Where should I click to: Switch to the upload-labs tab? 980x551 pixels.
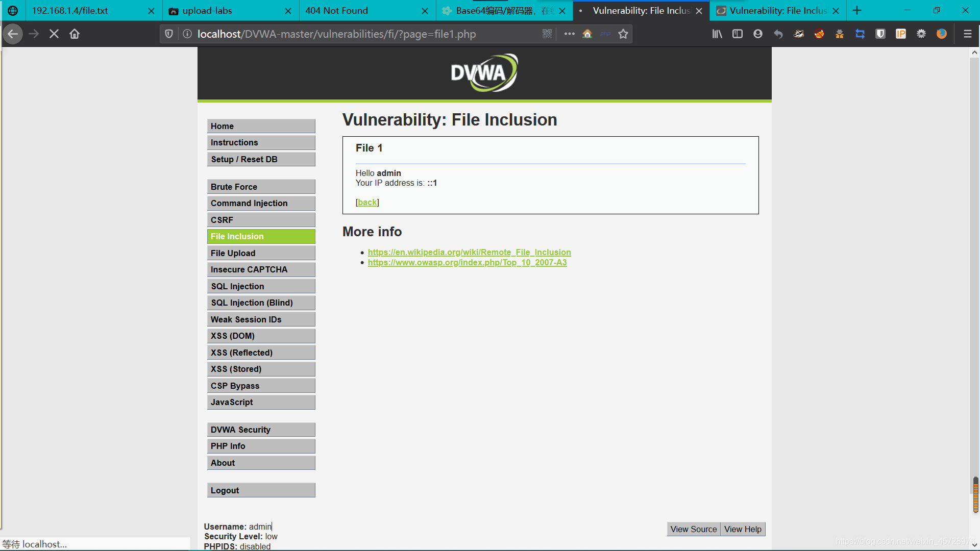(x=230, y=10)
